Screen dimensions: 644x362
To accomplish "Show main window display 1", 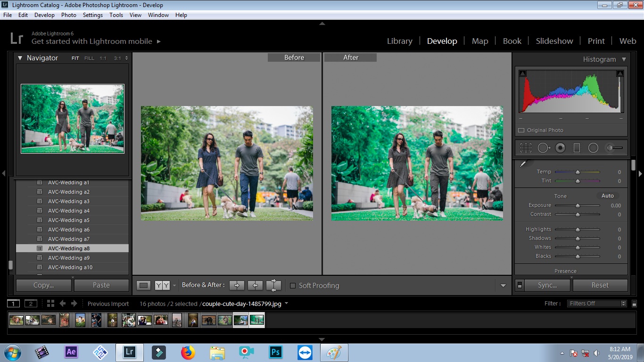I will pyautogui.click(x=14, y=304).
